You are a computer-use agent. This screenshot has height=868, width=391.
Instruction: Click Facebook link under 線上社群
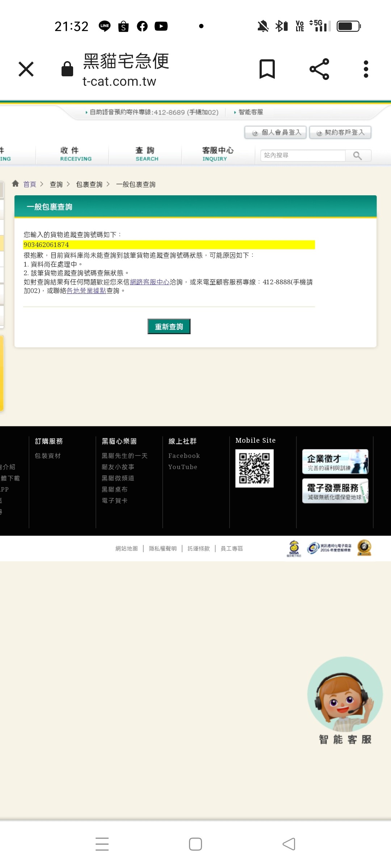pyautogui.click(x=184, y=456)
